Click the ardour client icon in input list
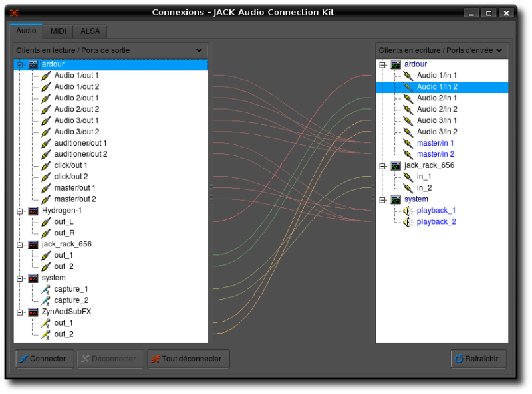Screen dimensions: 532x394 pyautogui.click(x=396, y=64)
